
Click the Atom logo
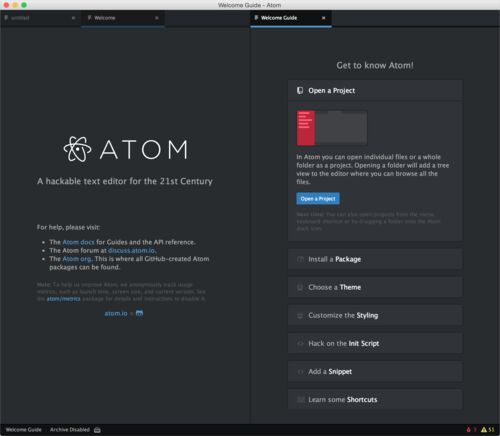(126, 149)
